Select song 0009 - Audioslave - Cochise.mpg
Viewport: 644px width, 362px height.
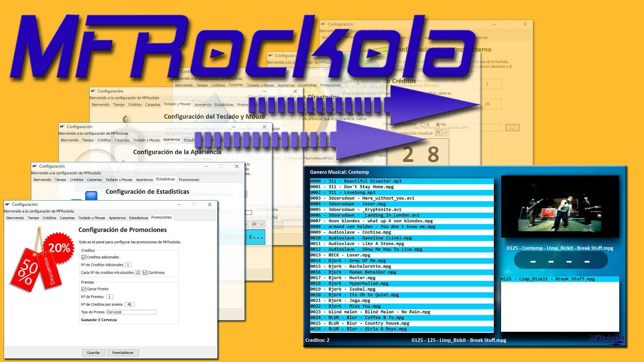(402, 232)
